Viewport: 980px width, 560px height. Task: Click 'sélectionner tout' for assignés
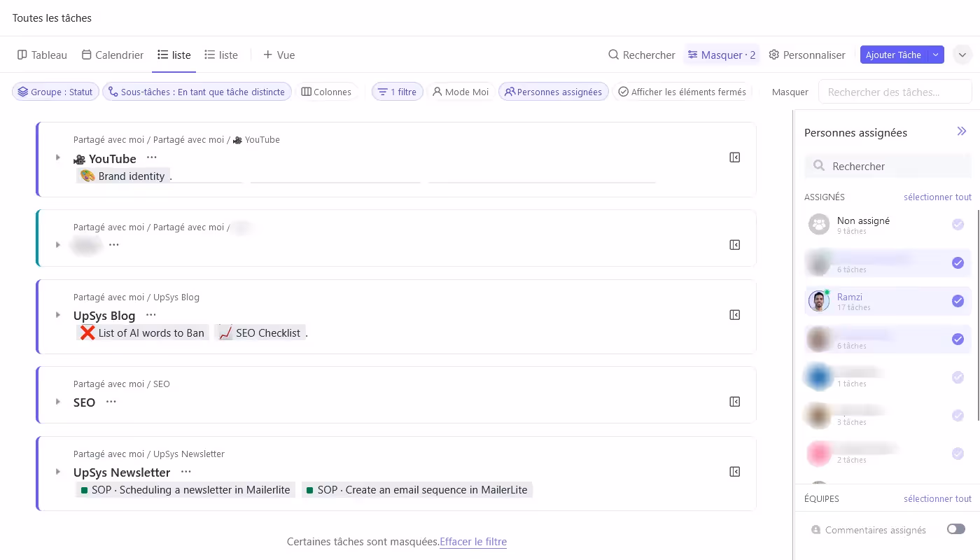937,197
